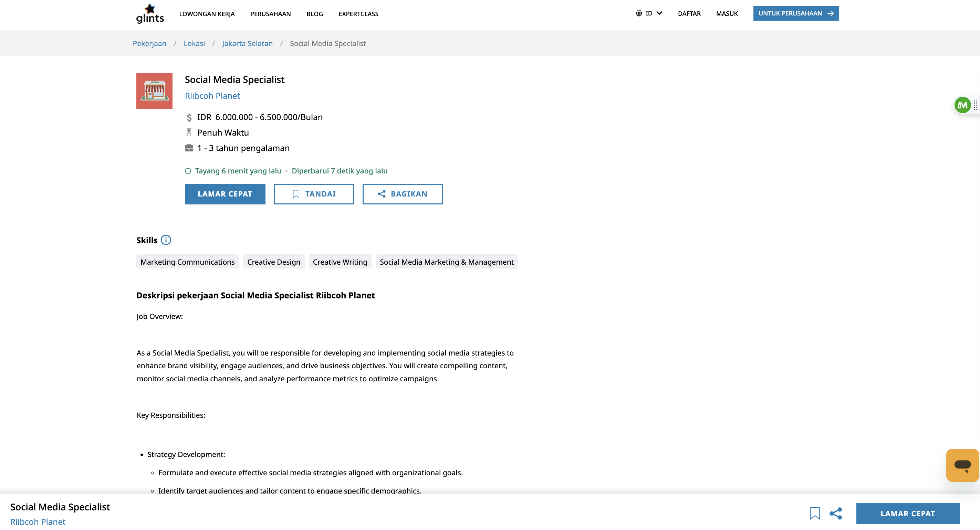Share the job using the BAGIKAN button
Screen dimensions: 980x530
tap(403, 194)
